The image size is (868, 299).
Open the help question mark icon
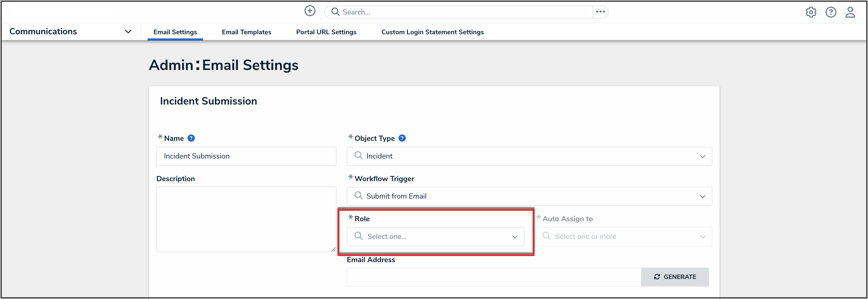click(831, 12)
